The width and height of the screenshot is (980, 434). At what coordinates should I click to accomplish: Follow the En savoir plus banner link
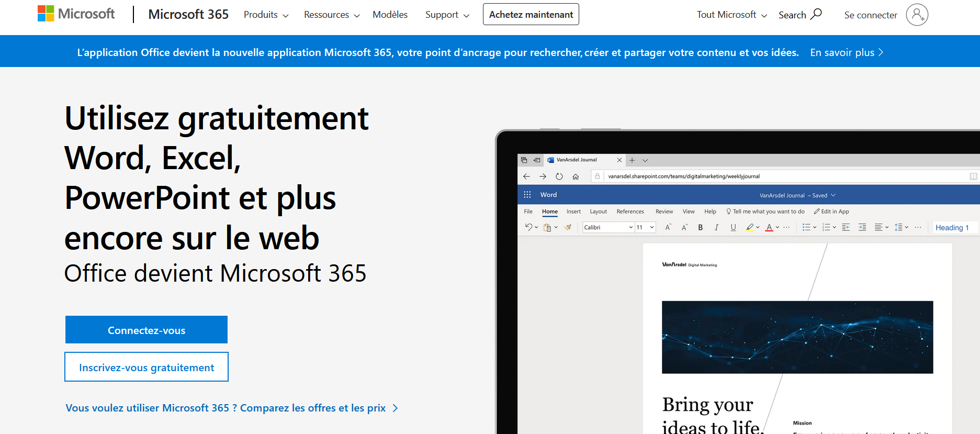click(847, 52)
